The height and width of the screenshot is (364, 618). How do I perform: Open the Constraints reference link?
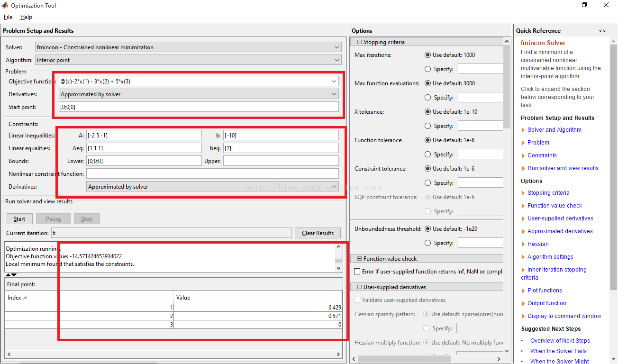(x=542, y=155)
